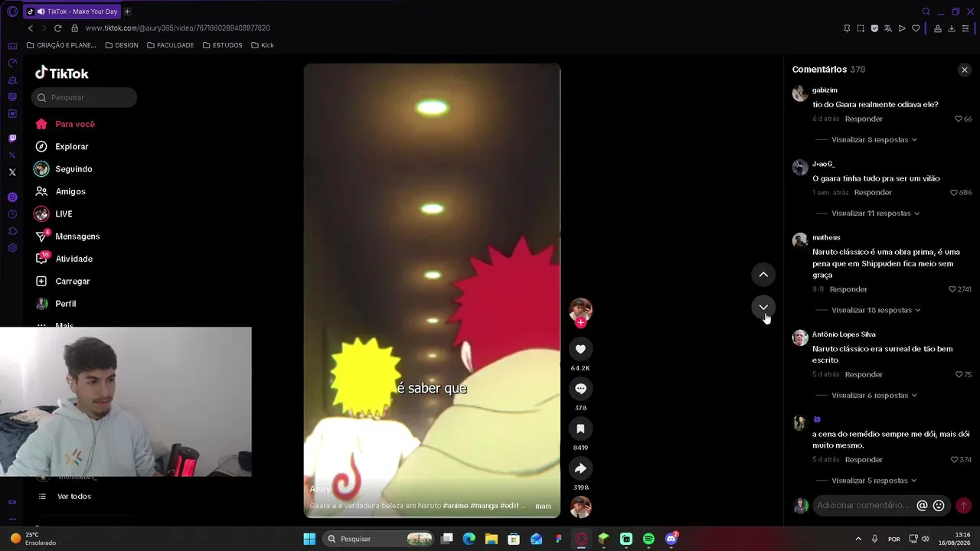Open the Perfil page
This screenshot has height=551, width=980.
[x=56, y=304]
